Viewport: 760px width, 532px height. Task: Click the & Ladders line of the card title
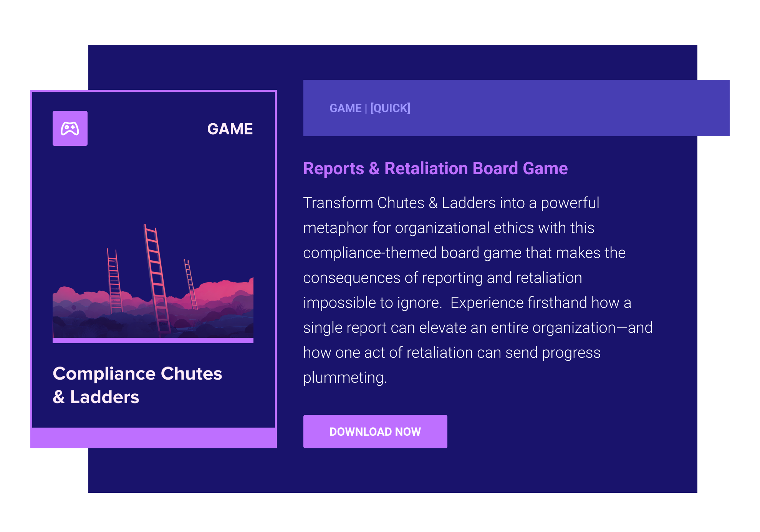96,397
